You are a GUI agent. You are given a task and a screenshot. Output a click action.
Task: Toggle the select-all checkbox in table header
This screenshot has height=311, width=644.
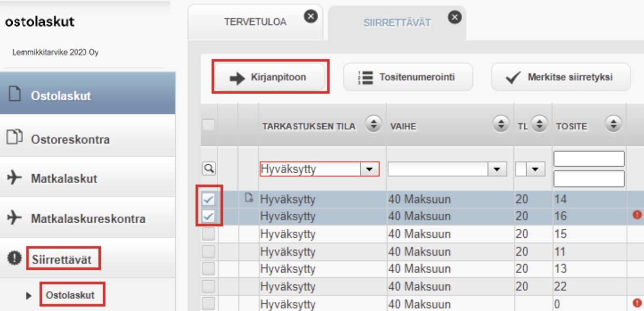[209, 125]
